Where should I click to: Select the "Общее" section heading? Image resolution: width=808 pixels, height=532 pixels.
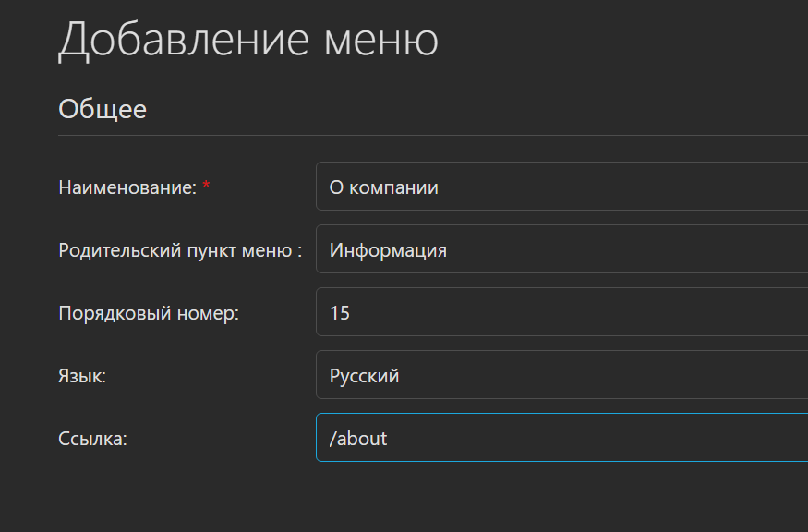point(103,109)
